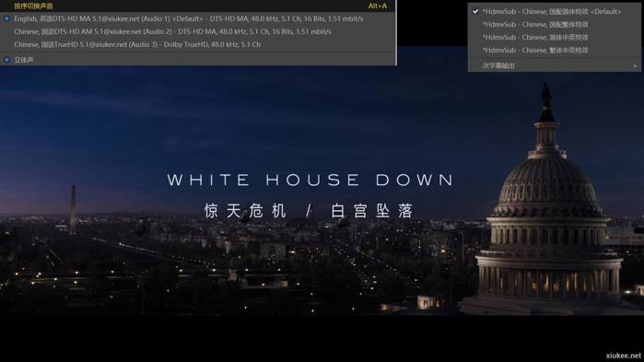Enable HdmvSub Chinese 繁体中英特效 subtitle
The image size is (644, 362).
click(x=554, y=50)
